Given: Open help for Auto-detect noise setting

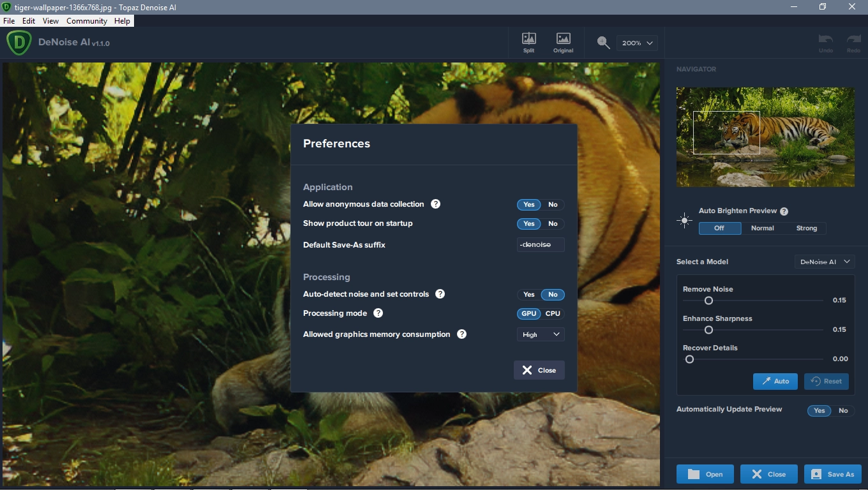Looking at the screenshot, I should click(x=440, y=294).
